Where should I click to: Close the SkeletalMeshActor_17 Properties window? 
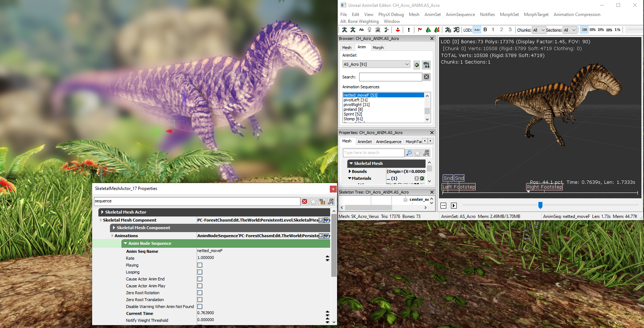[333, 189]
